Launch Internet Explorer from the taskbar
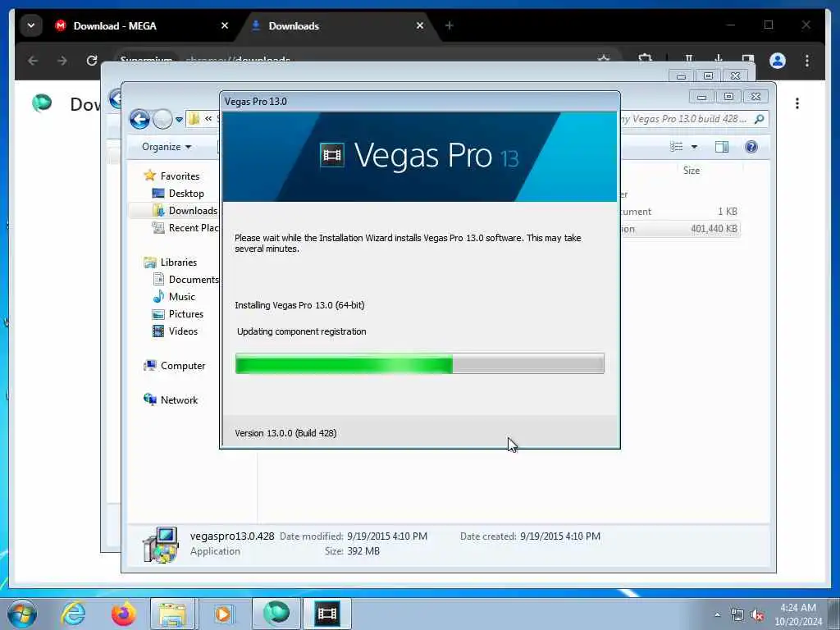The height and width of the screenshot is (630, 840). click(x=73, y=614)
